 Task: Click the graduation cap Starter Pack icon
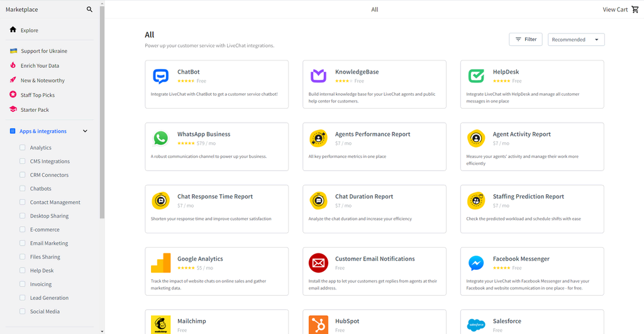13,109
